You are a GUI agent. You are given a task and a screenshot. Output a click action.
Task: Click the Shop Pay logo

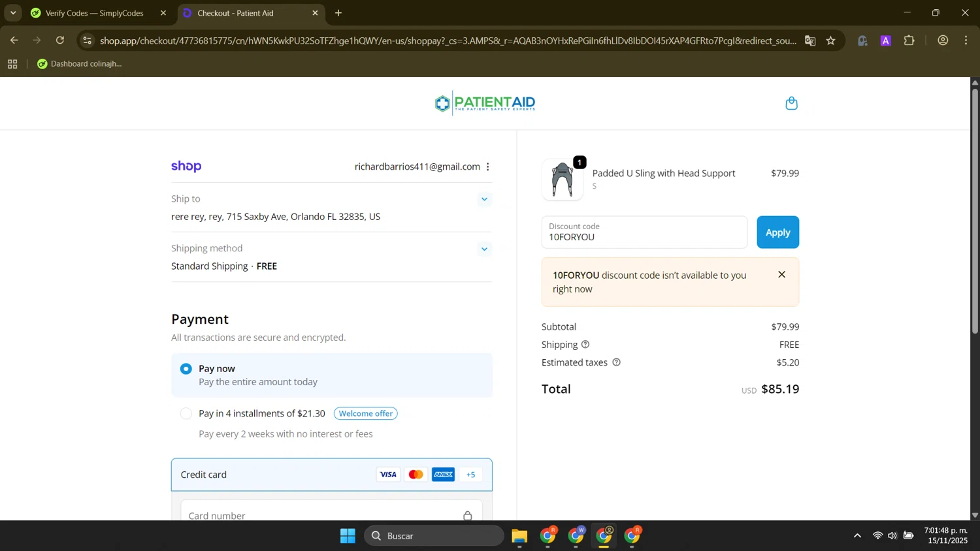click(x=186, y=166)
